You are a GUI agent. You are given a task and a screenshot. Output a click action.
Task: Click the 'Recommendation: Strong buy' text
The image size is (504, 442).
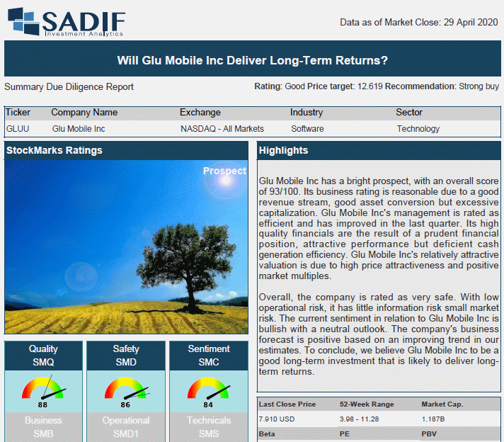[442, 86]
